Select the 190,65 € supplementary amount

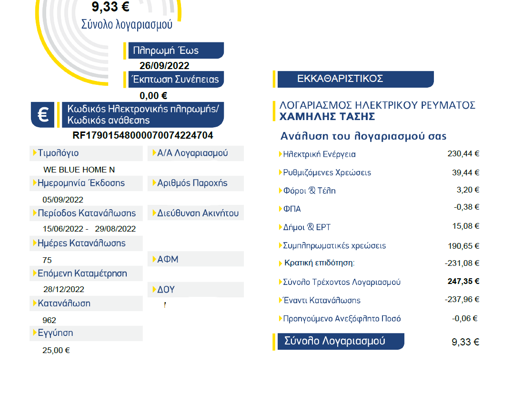coord(463,246)
